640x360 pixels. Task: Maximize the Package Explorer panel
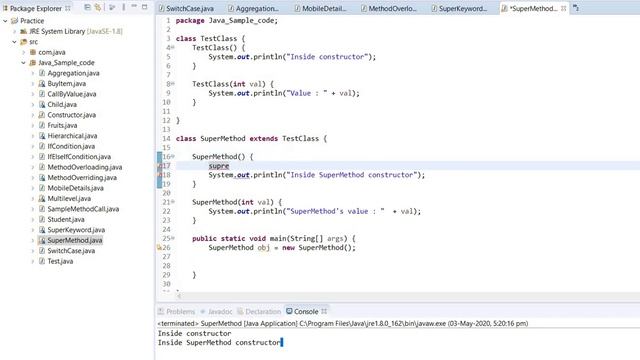coord(144,7)
